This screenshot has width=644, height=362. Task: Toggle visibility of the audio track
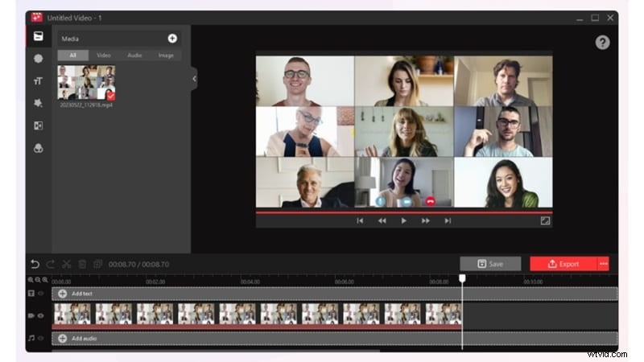click(x=41, y=338)
